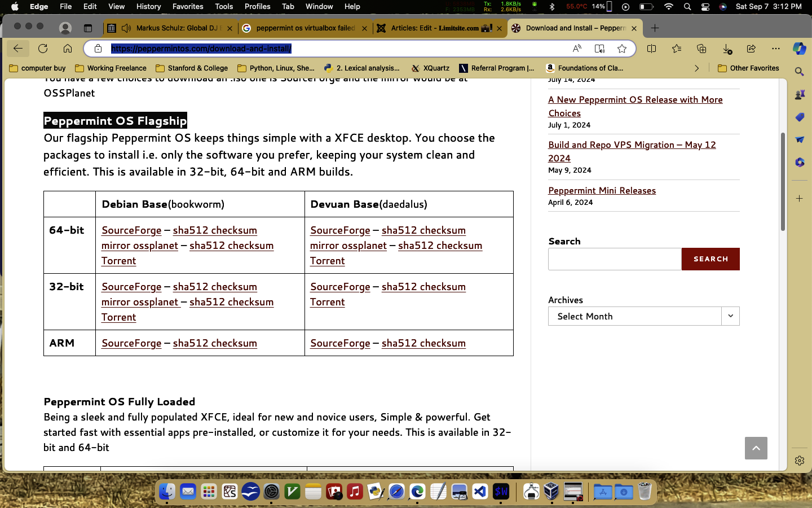Viewport: 812px width, 508px height.
Task: Open macOS Control Center toggle icon
Action: (705, 7)
